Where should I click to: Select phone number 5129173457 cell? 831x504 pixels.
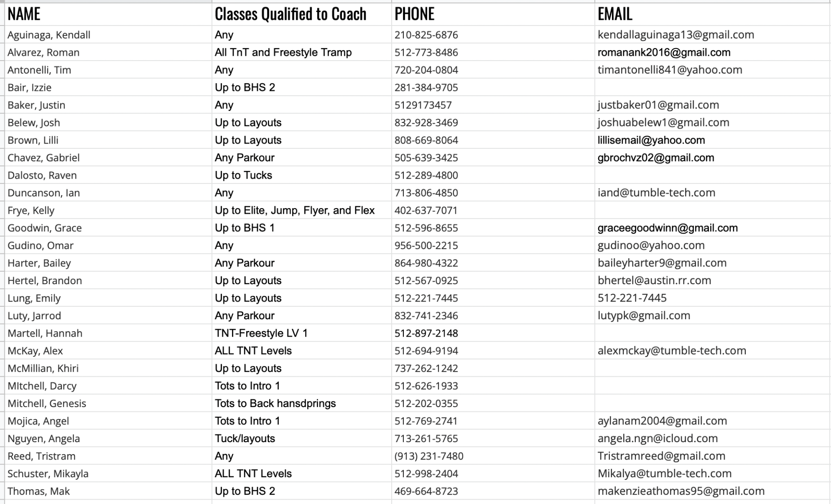pyautogui.click(x=422, y=105)
